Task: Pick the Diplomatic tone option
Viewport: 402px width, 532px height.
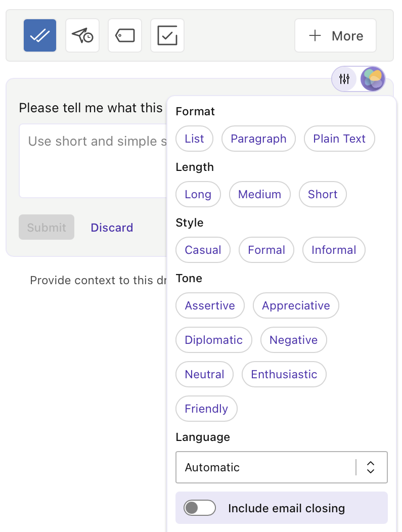Action: 214,340
